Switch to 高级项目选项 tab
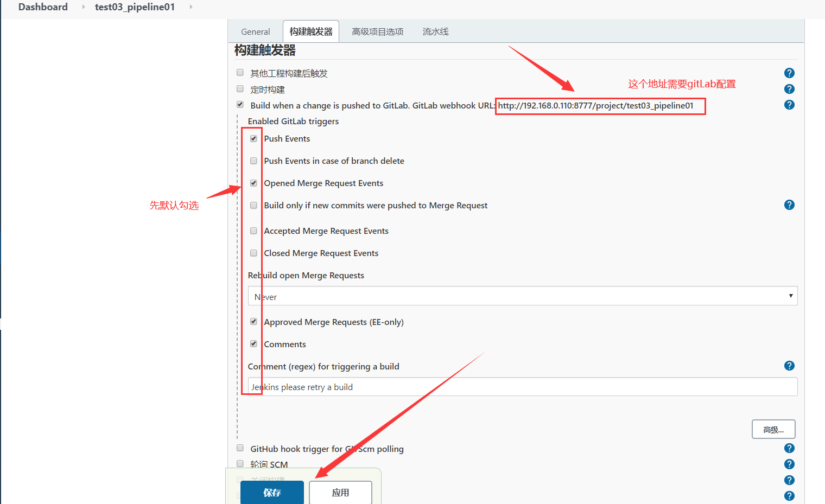Image resolution: width=825 pixels, height=504 pixels. (x=378, y=31)
